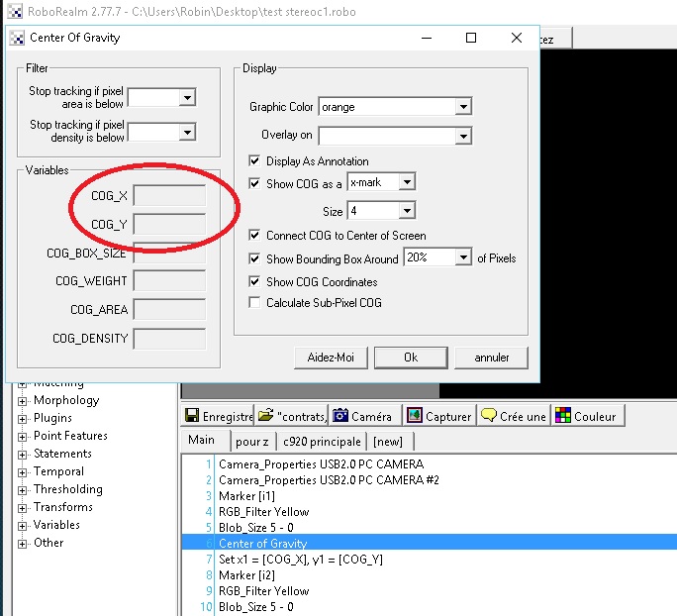Click the COG_DENSITY variable field

click(169, 339)
